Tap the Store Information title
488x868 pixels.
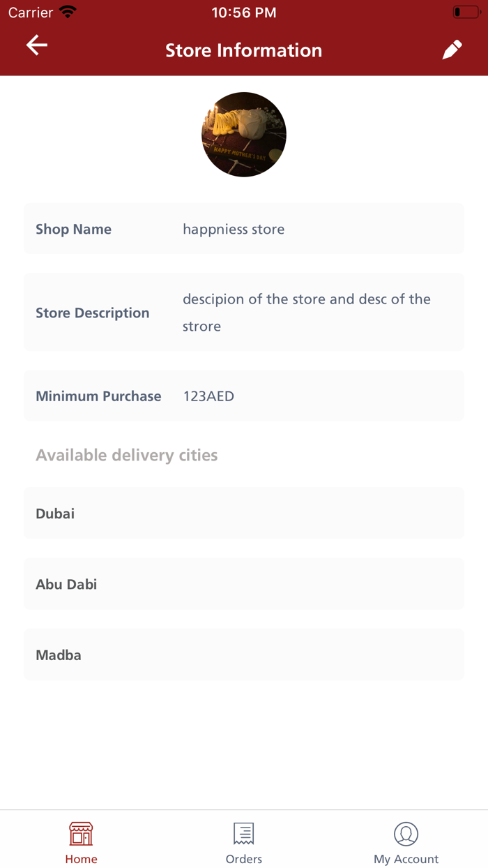[243, 50]
